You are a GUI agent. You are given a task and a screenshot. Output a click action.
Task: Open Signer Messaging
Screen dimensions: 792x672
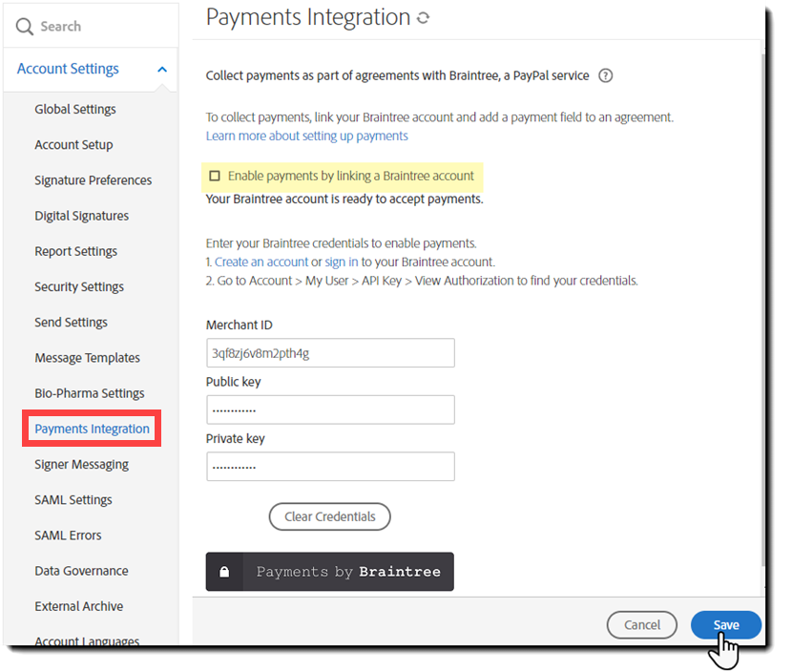81,464
